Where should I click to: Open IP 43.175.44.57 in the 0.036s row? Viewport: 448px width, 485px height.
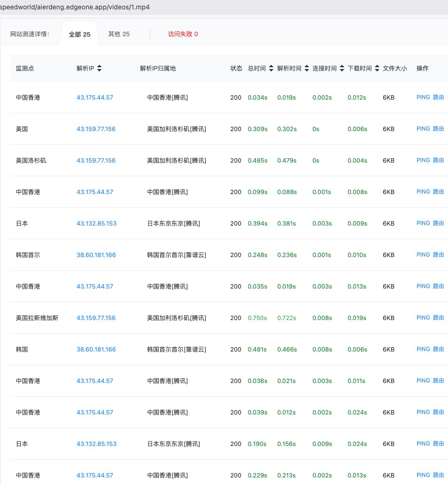[x=95, y=381]
